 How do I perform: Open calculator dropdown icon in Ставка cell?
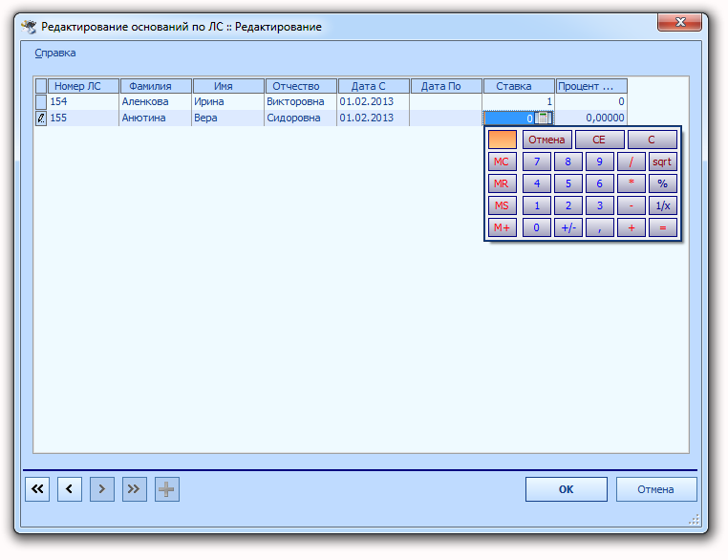[x=543, y=118]
